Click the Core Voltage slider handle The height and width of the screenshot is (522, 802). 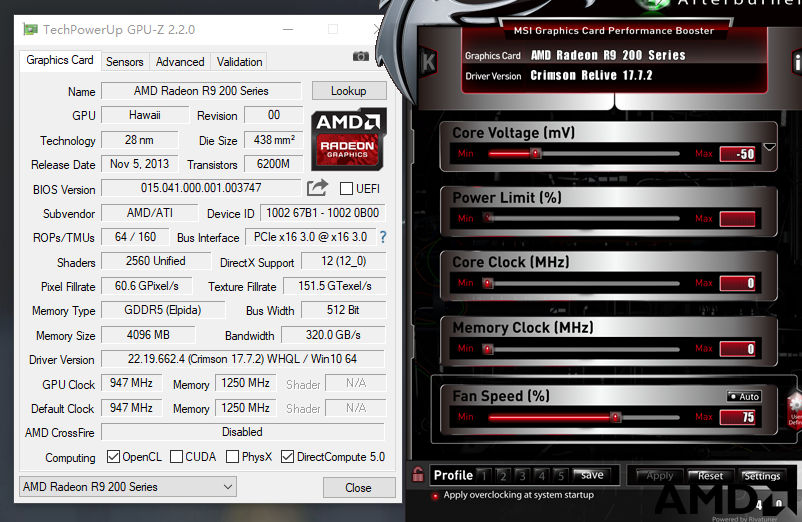536,153
